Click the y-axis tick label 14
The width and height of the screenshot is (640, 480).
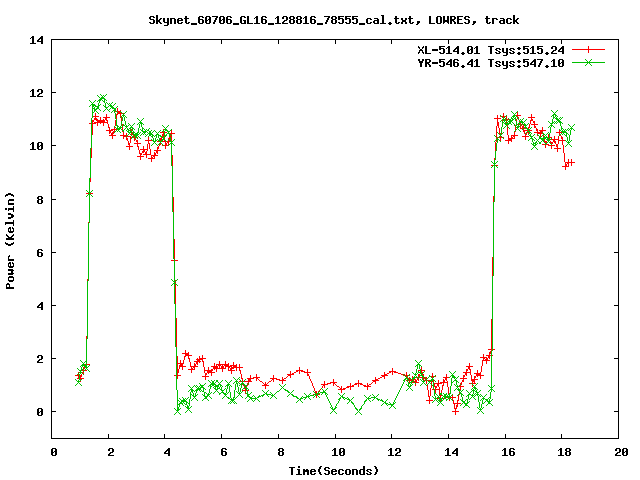coord(36,40)
